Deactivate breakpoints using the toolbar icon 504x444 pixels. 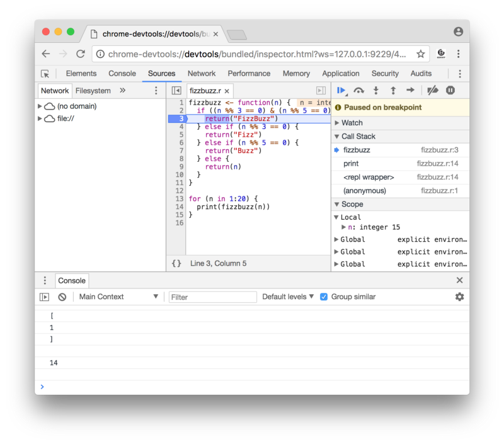[432, 91]
